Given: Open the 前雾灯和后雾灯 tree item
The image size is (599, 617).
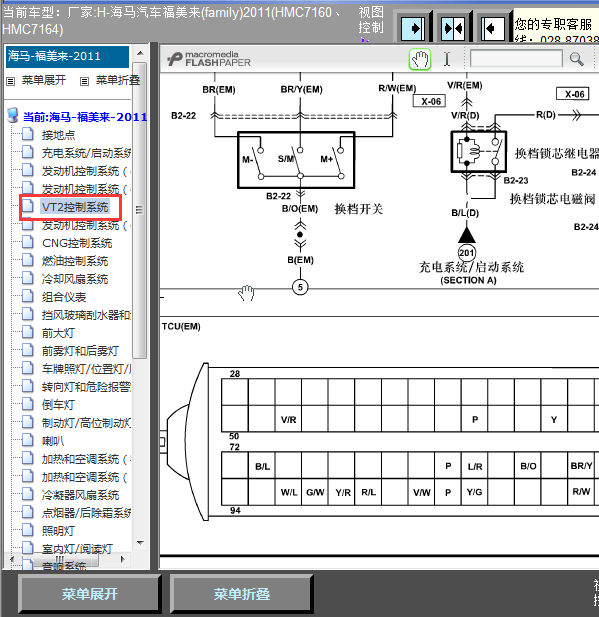Looking at the screenshot, I should [x=80, y=351].
